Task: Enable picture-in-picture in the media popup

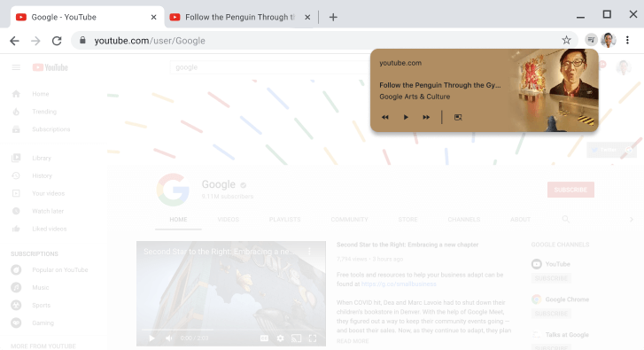Action: [x=458, y=118]
